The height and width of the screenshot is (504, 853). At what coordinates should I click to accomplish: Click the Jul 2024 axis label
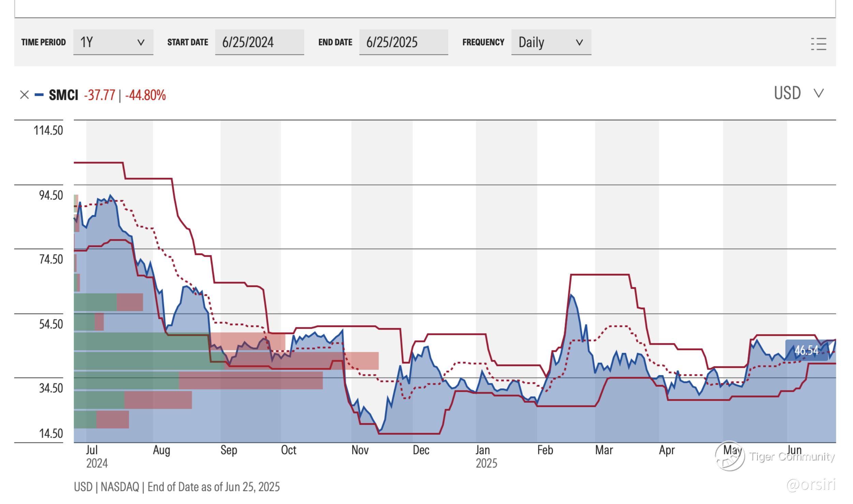[x=97, y=457]
